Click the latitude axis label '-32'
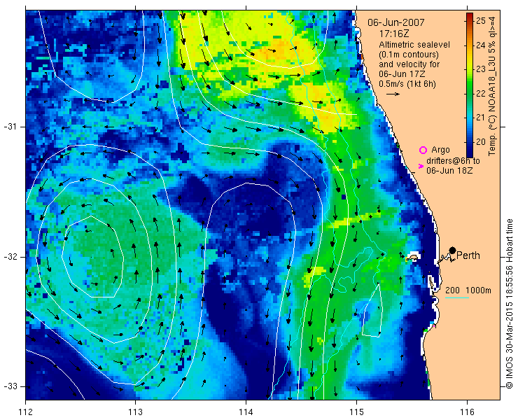 [10, 257]
